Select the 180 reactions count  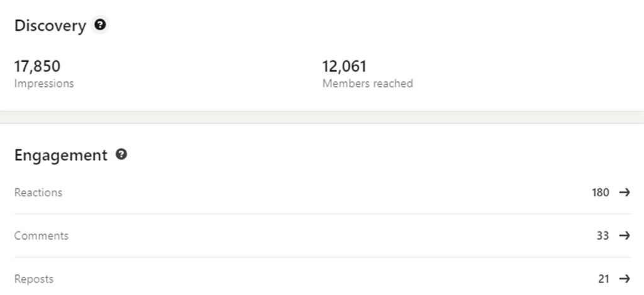click(601, 192)
